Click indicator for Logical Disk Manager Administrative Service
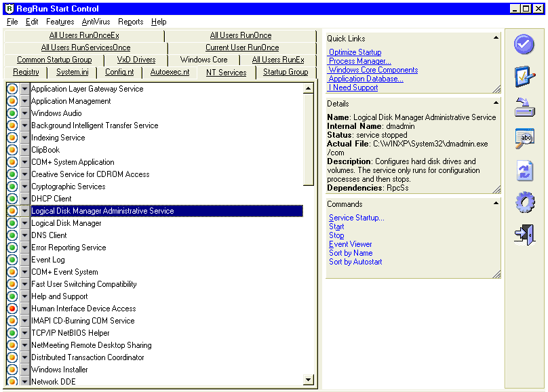 12,211
